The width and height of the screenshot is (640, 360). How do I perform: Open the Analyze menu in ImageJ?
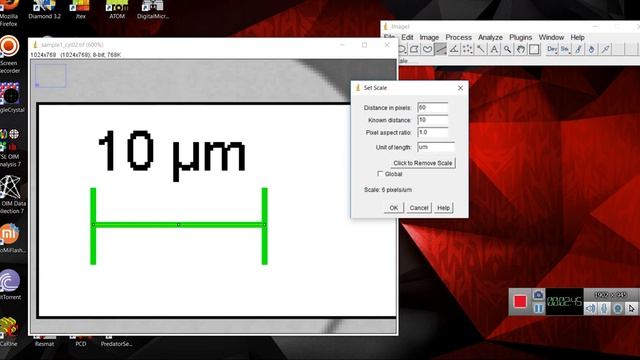click(x=490, y=37)
